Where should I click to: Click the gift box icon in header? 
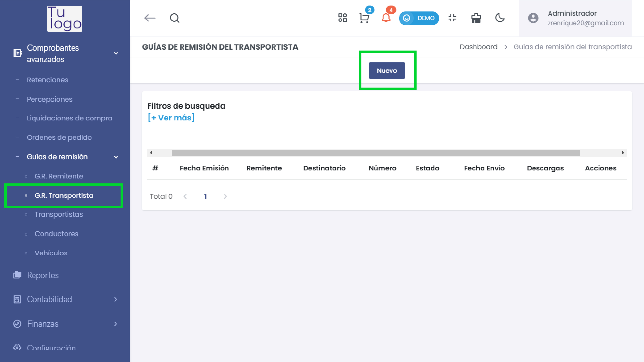(x=476, y=18)
